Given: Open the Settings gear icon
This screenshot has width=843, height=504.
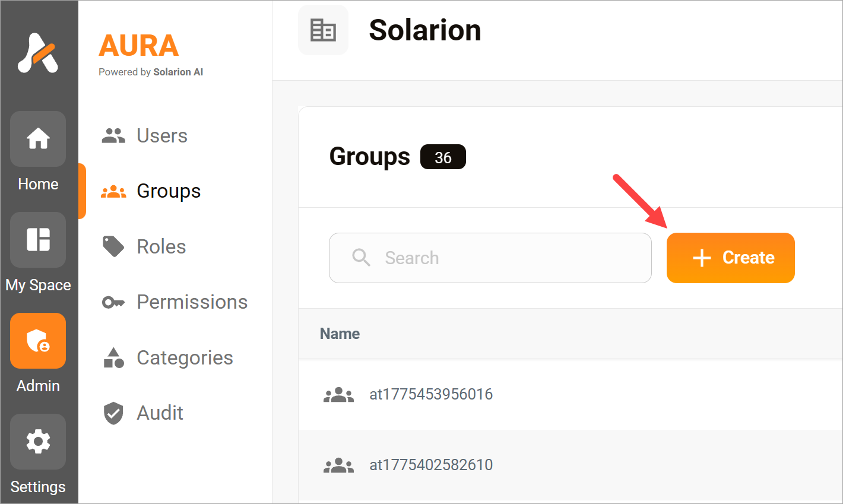Looking at the screenshot, I should 38,442.
